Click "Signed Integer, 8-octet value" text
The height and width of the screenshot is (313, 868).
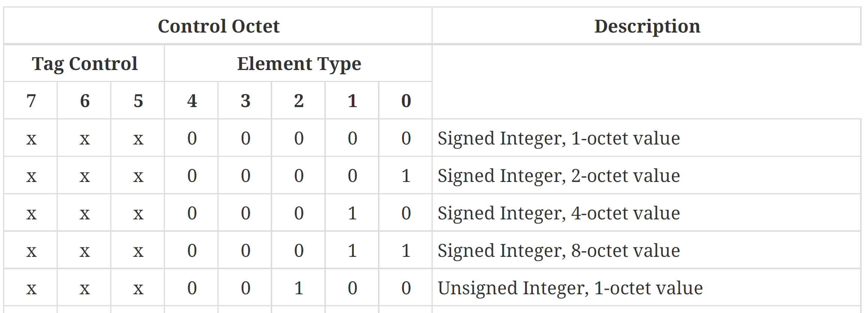tap(559, 250)
